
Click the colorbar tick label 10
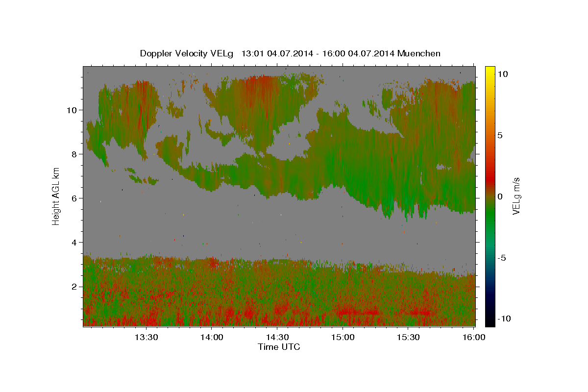[x=502, y=73]
